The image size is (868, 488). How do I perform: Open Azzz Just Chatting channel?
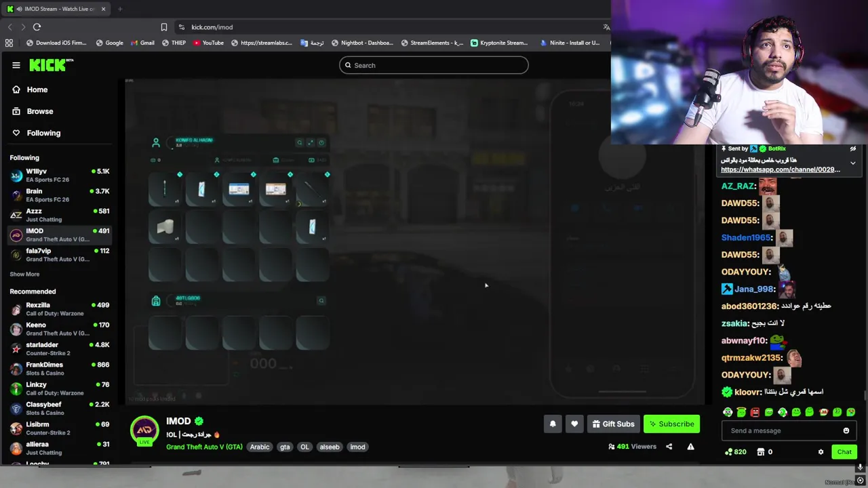60,215
